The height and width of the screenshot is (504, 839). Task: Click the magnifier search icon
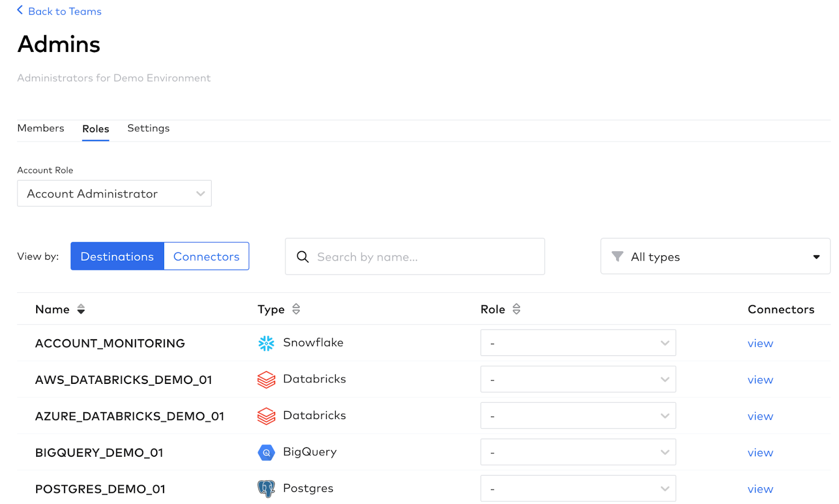point(303,256)
